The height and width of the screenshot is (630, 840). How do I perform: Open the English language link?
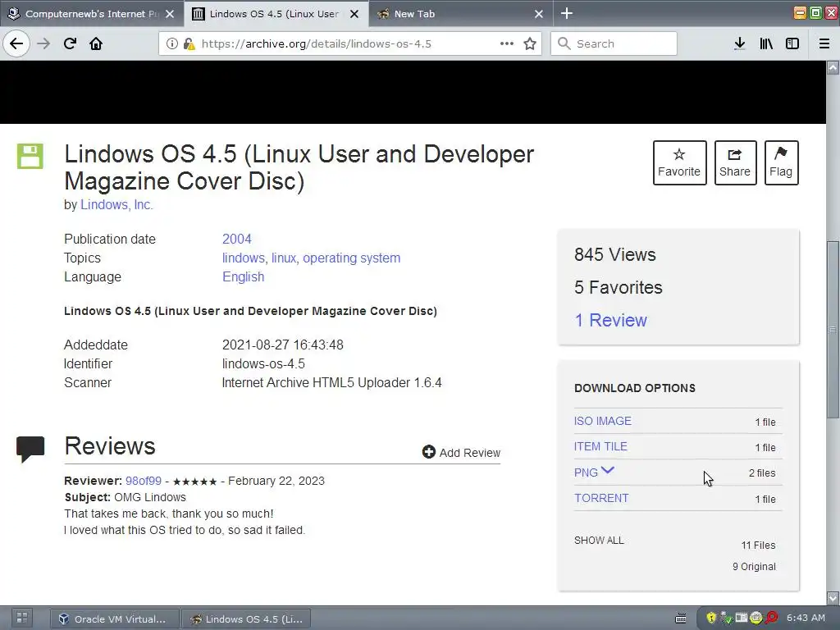(x=243, y=277)
